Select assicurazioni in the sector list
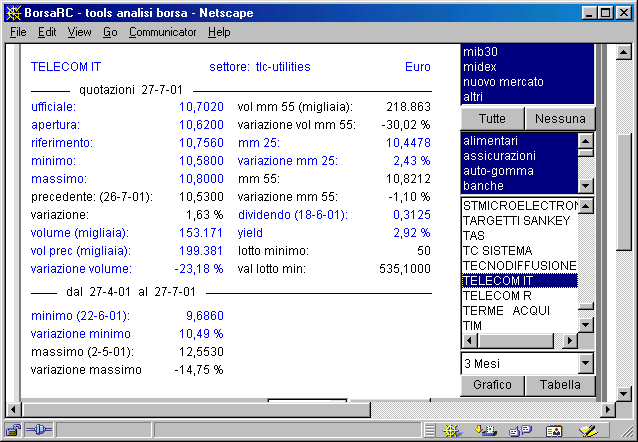This screenshot has width=638, height=442. (520, 156)
